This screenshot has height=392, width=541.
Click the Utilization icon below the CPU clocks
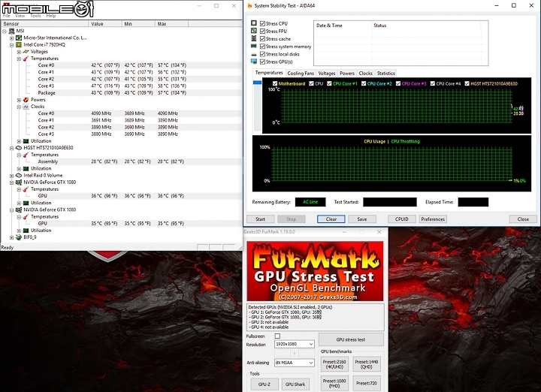(26, 141)
